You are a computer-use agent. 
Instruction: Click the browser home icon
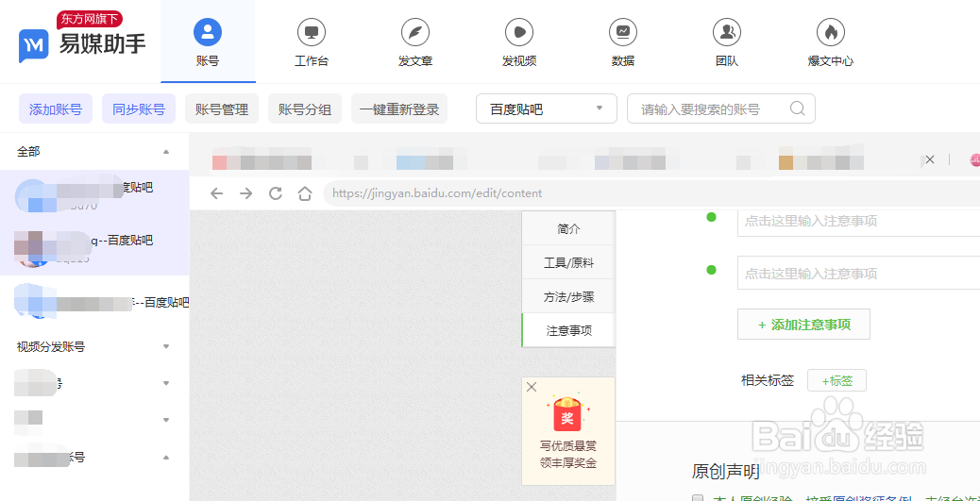305,193
